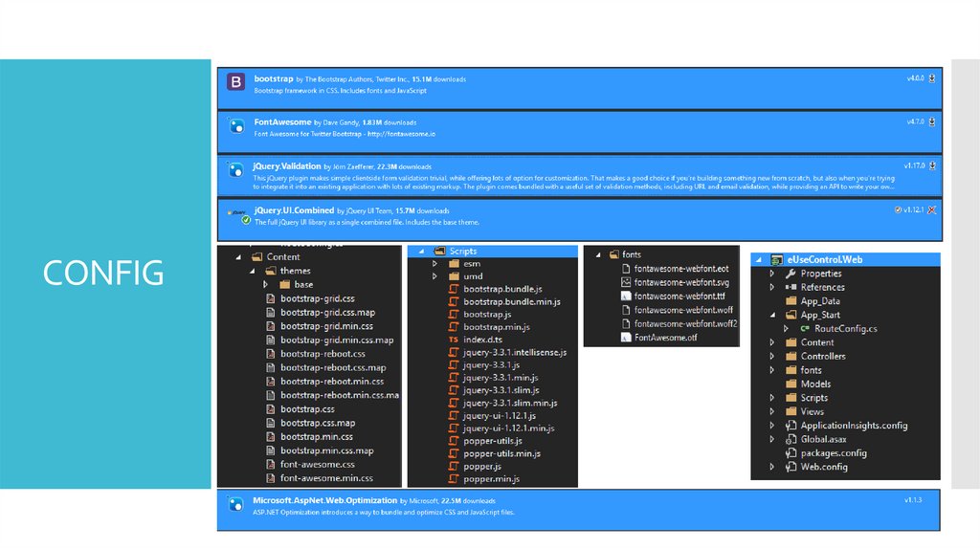
Task: Select fontawesome-webfont.ttf file
Action: 679,296
